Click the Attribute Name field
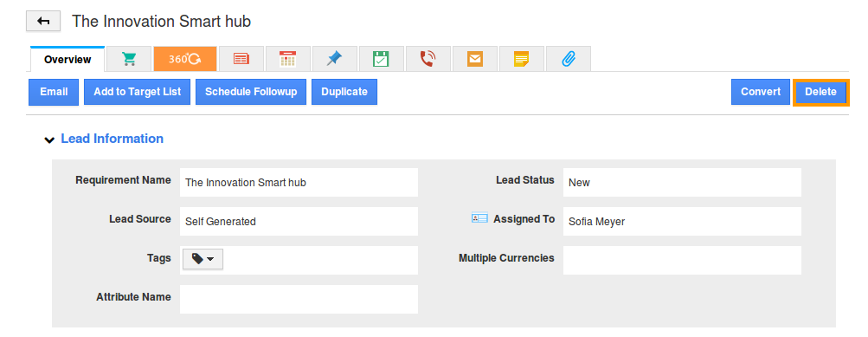Viewport: 868px width, 337px height. pyautogui.click(x=299, y=299)
